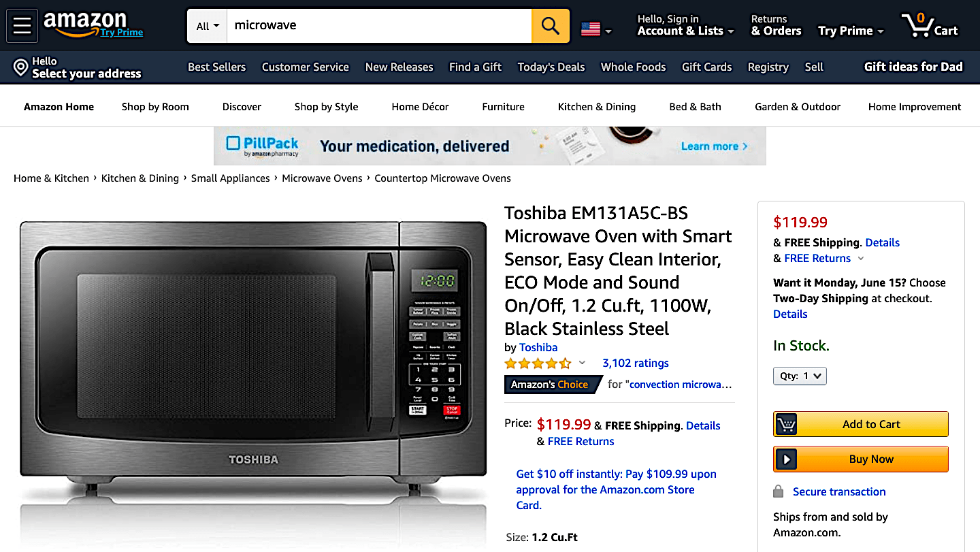The image size is (980, 552).
Task: Click the cart icon on Add to Cart
Action: point(787,424)
